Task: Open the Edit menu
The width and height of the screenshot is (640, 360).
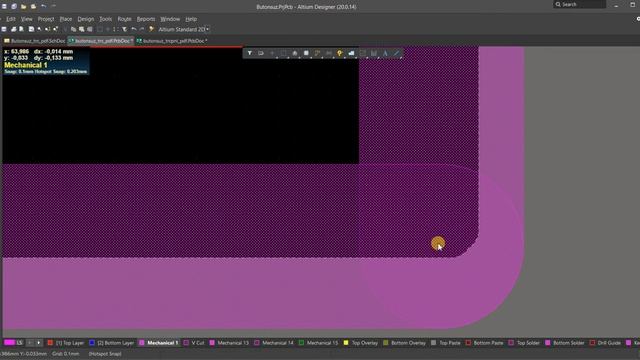Action: click(11, 19)
